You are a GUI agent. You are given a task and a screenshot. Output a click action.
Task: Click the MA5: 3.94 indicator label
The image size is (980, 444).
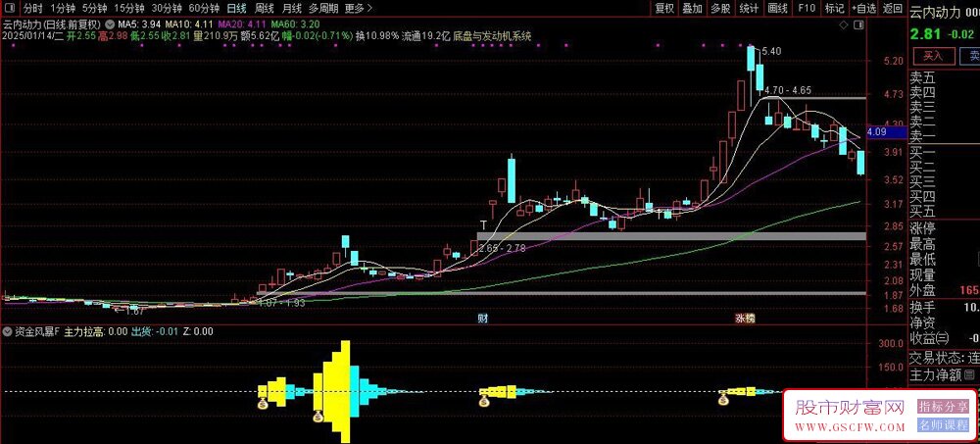(x=140, y=25)
